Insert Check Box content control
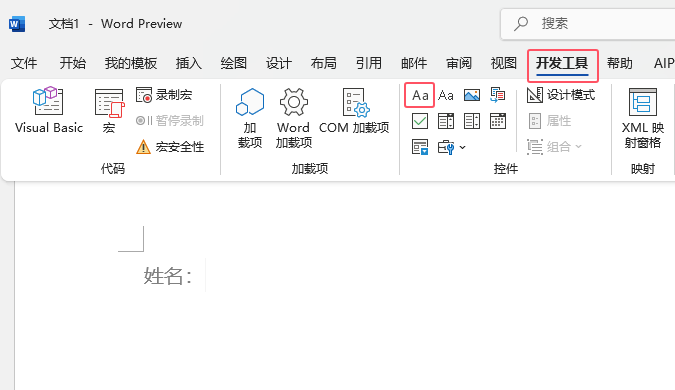 point(420,121)
